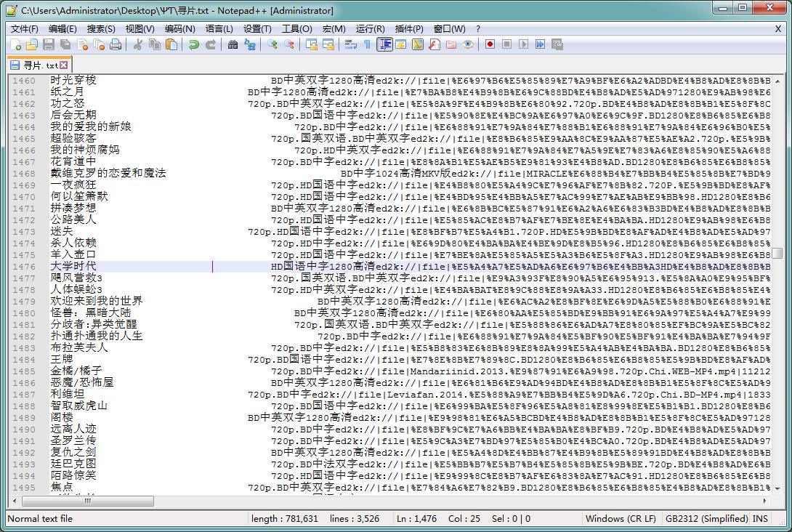Click line 1485 text 金橘/橘子
This screenshot has height=532, width=792.
(x=72, y=371)
